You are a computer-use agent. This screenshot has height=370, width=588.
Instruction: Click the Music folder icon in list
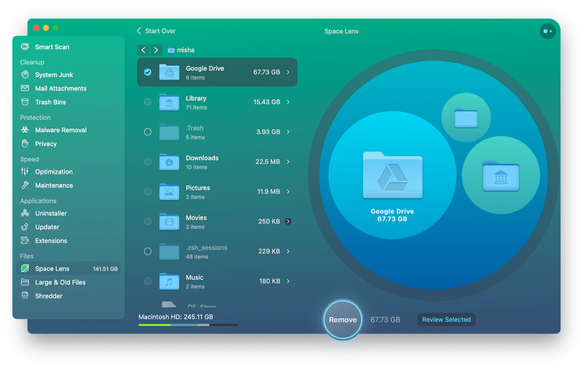pyautogui.click(x=169, y=281)
